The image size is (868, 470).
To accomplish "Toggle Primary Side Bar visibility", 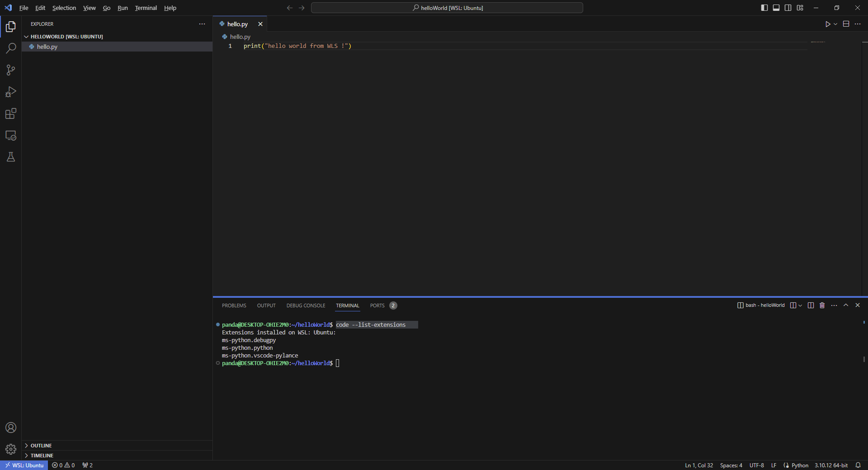I will [x=764, y=8].
